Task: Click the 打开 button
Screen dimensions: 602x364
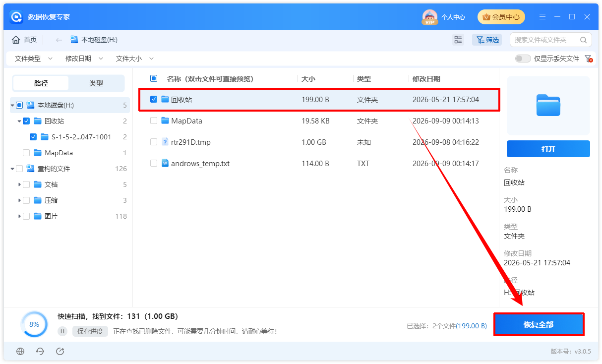Action: [548, 149]
